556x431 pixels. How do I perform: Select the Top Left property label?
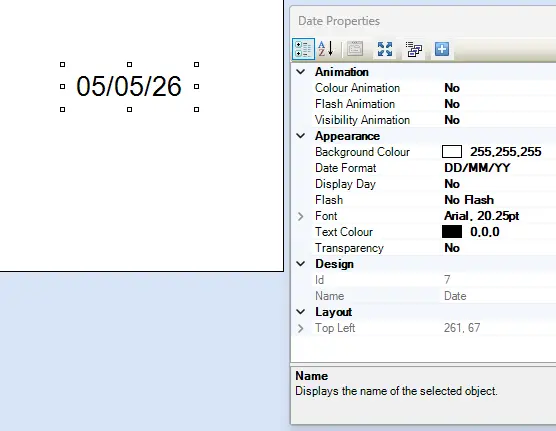(335, 328)
